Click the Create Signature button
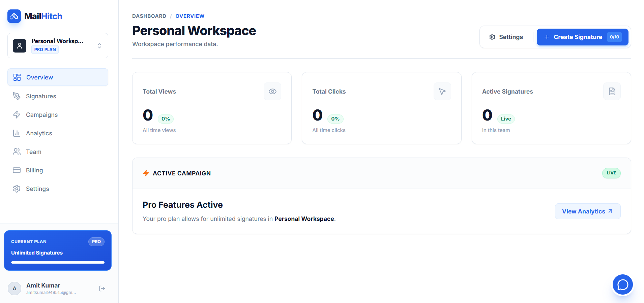644x303 pixels. pos(578,37)
